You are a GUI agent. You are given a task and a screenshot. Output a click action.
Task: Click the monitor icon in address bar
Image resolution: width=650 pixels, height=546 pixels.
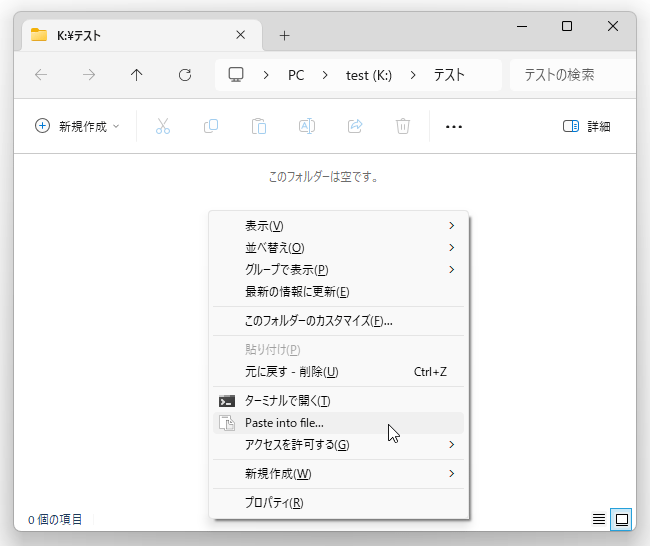tap(236, 75)
